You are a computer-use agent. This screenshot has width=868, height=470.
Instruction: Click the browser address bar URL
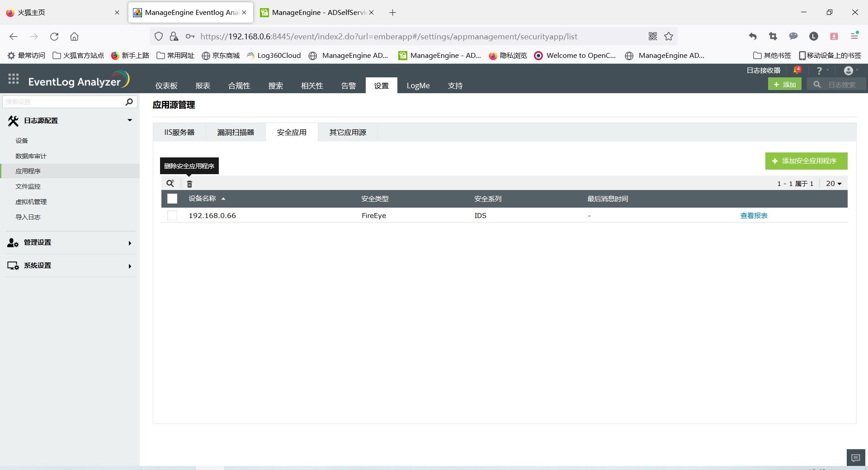point(389,37)
